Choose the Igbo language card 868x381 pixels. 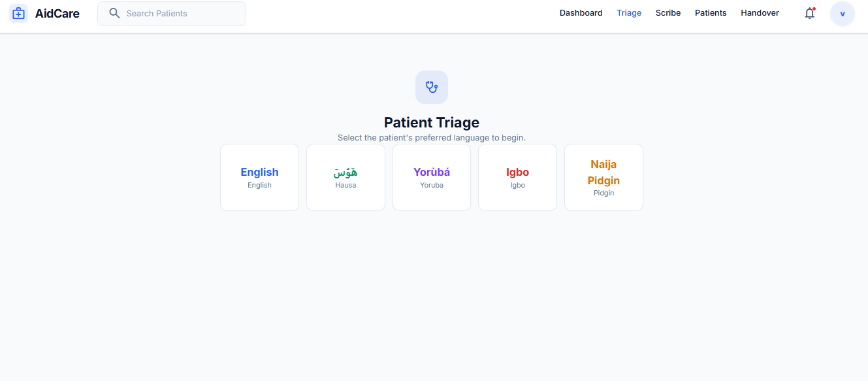coord(517,178)
